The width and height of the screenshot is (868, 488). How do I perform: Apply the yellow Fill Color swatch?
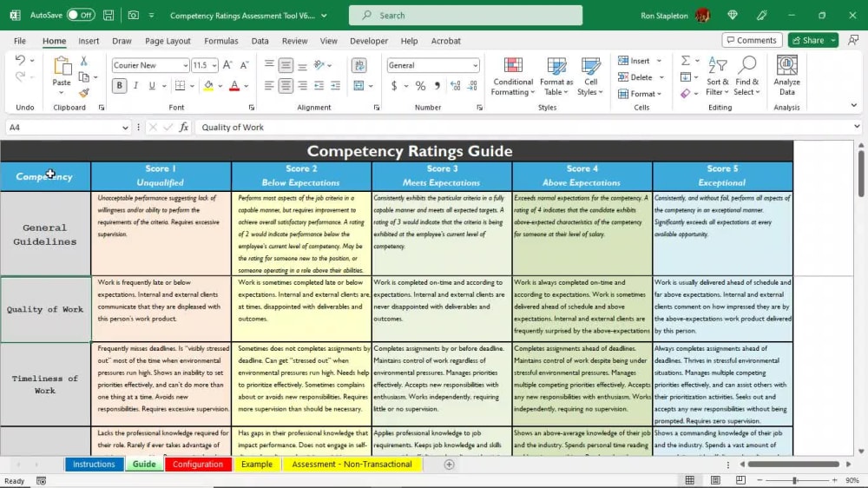click(x=208, y=86)
